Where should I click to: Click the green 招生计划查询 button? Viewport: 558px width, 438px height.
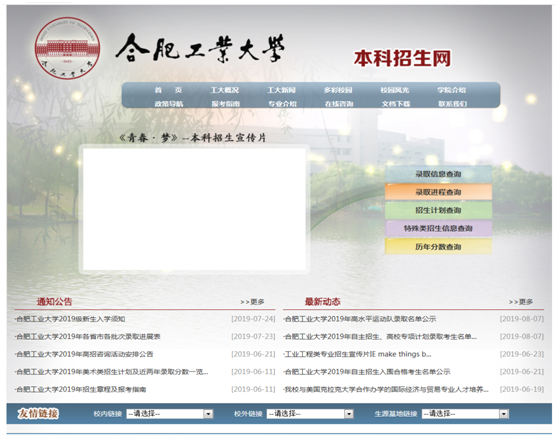click(438, 210)
